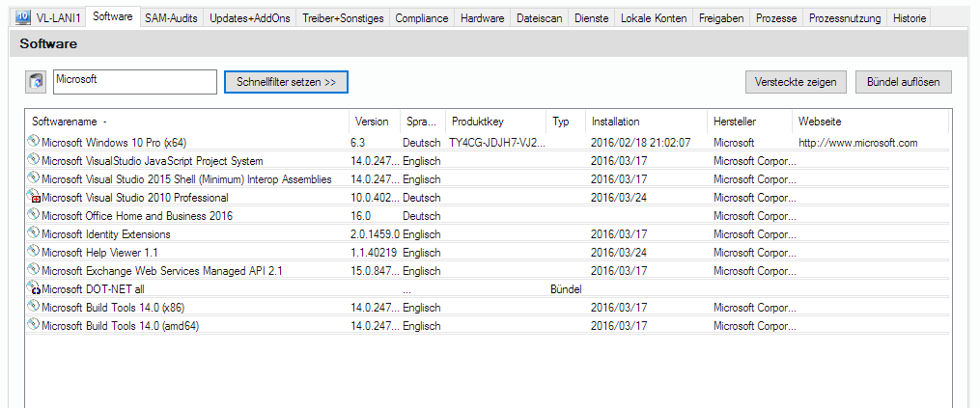The width and height of the screenshot is (980, 408).
Task: Click the Spra... column header
Action: [423, 122]
